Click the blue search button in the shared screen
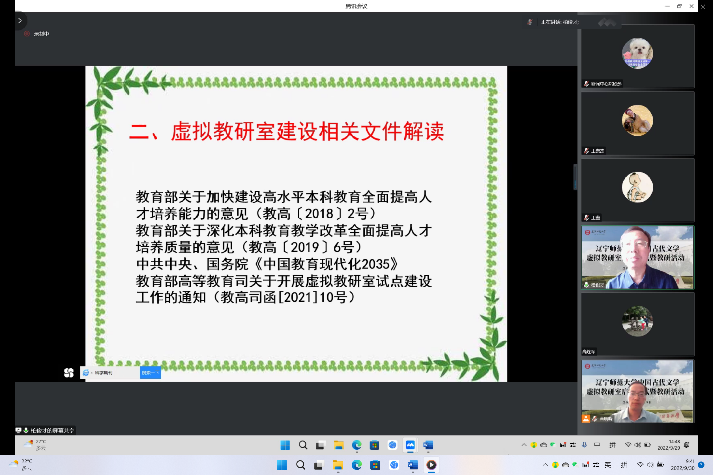This screenshot has width=713, height=475. coord(150,373)
